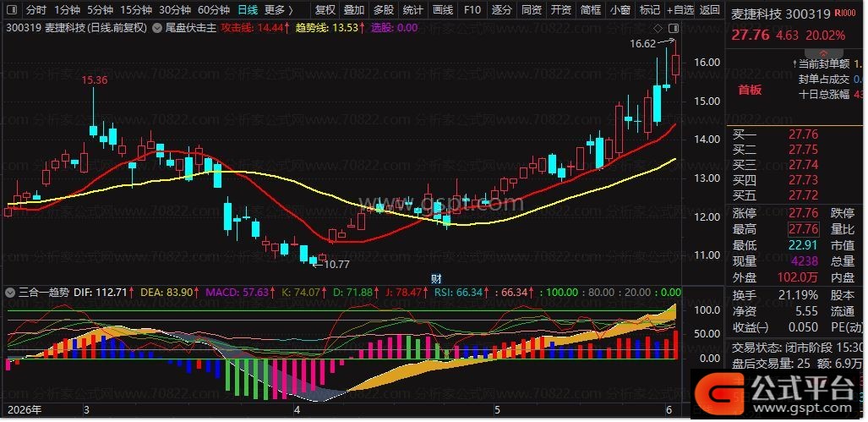868x422 pixels.
Task: Click the 同资 toolbar button
Action: (x=532, y=9)
